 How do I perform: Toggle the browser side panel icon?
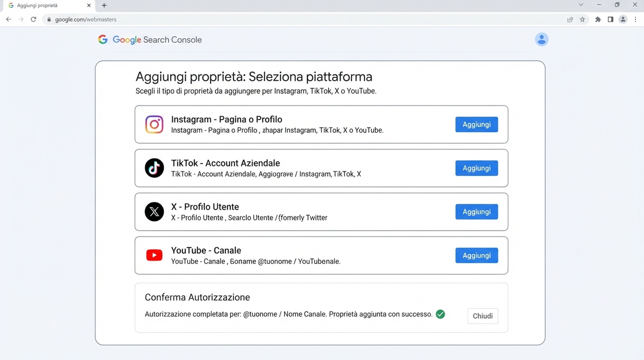point(610,19)
